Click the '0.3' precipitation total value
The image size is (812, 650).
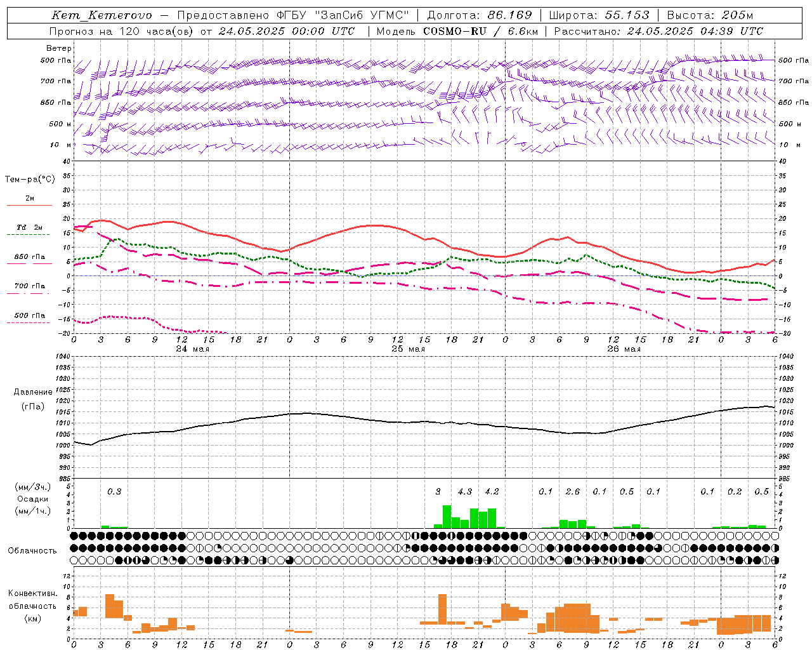(114, 492)
